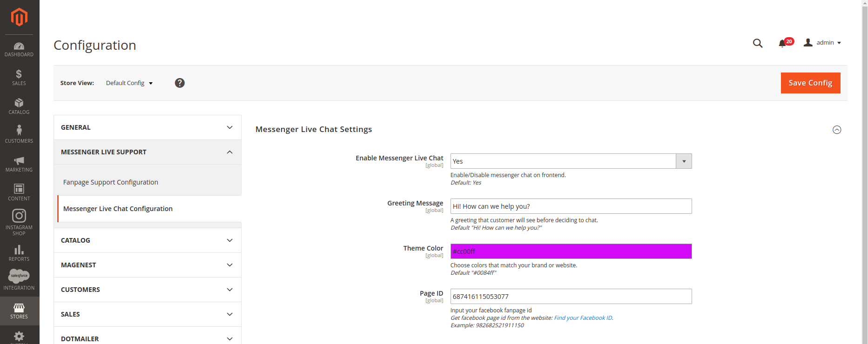Collapse the MESSENGER LIVE SUPPORT section
Screen dimensions: 868x344
147,152
